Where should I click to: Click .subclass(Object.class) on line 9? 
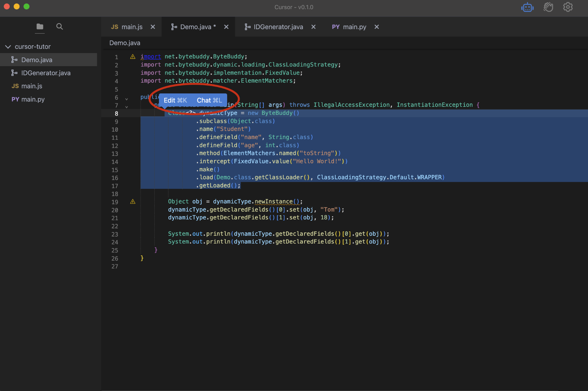click(x=236, y=121)
